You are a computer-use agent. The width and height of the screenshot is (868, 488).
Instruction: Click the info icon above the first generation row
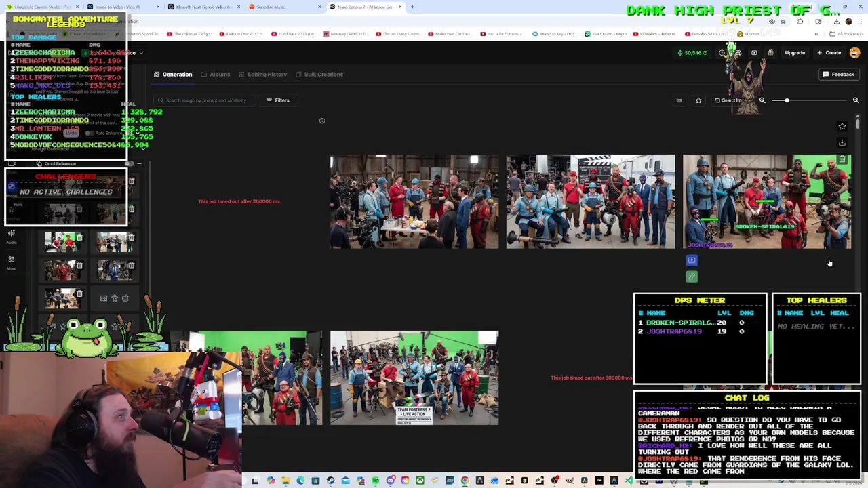click(322, 121)
